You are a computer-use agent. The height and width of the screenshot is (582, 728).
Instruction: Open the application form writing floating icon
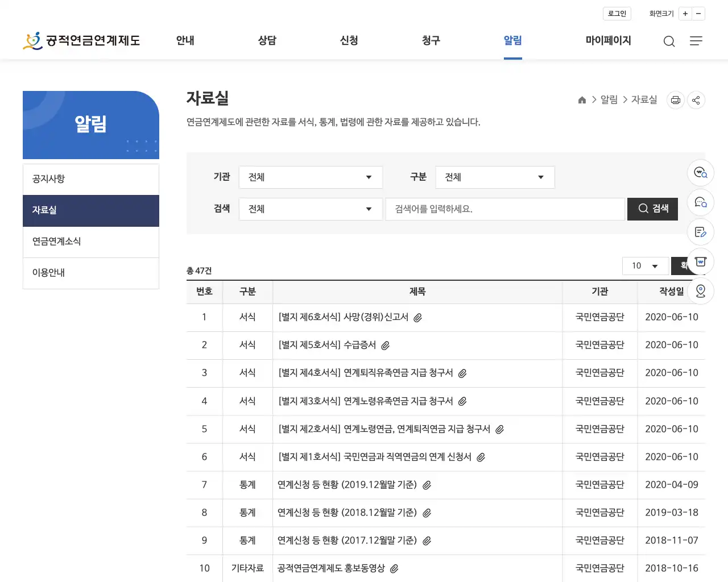click(700, 232)
